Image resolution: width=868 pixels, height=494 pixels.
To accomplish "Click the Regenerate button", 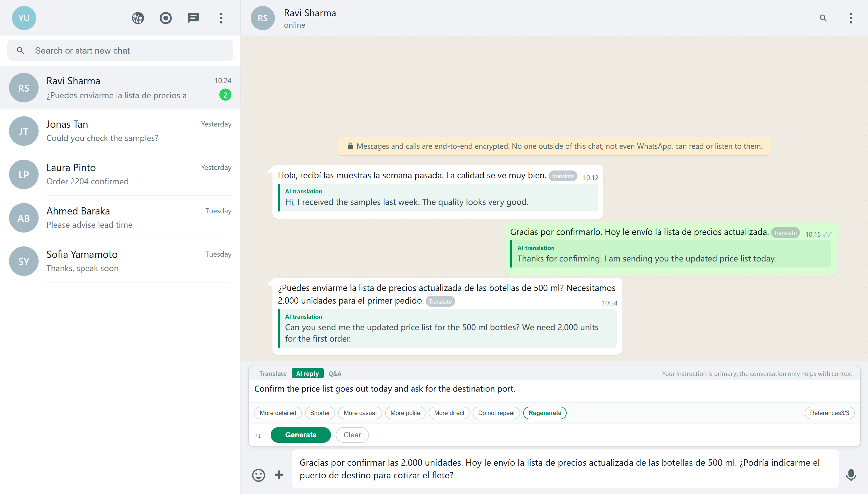I will pyautogui.click(x=545, y=413).
